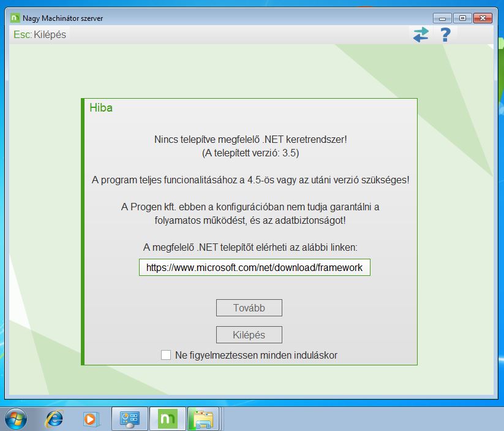Enable Ne figyelmeztessen minden induláskor checkbox

coord(166,355)
